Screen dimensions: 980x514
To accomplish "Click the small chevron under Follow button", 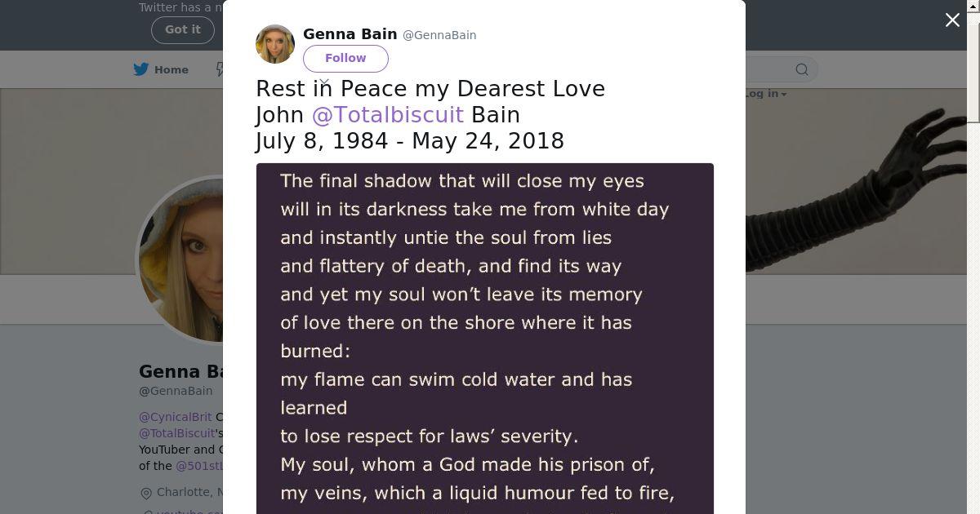I will pos(324,82).
